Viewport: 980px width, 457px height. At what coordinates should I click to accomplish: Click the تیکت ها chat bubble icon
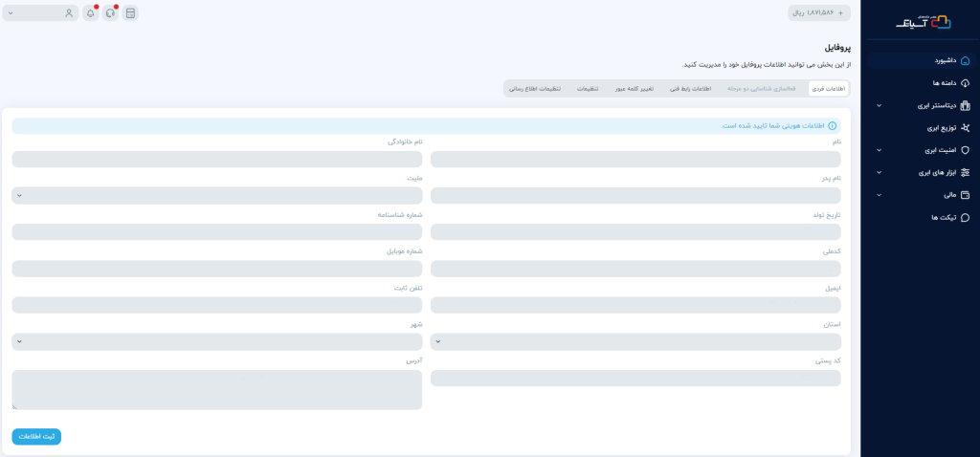[x=965, y=217]
